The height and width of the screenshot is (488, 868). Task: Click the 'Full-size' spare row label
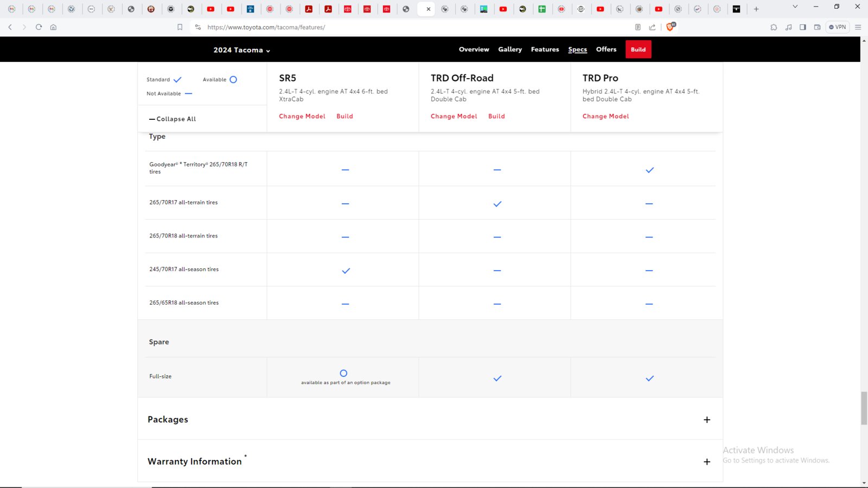pos(161,376)
